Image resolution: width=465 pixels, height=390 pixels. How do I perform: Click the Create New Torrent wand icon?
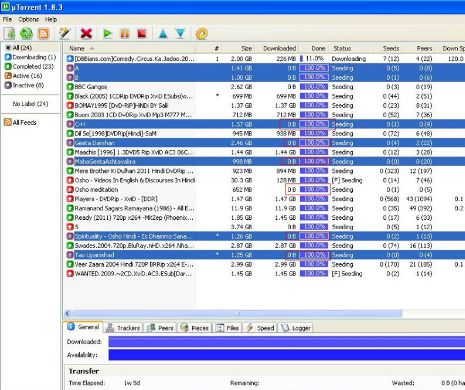point(64,34)
